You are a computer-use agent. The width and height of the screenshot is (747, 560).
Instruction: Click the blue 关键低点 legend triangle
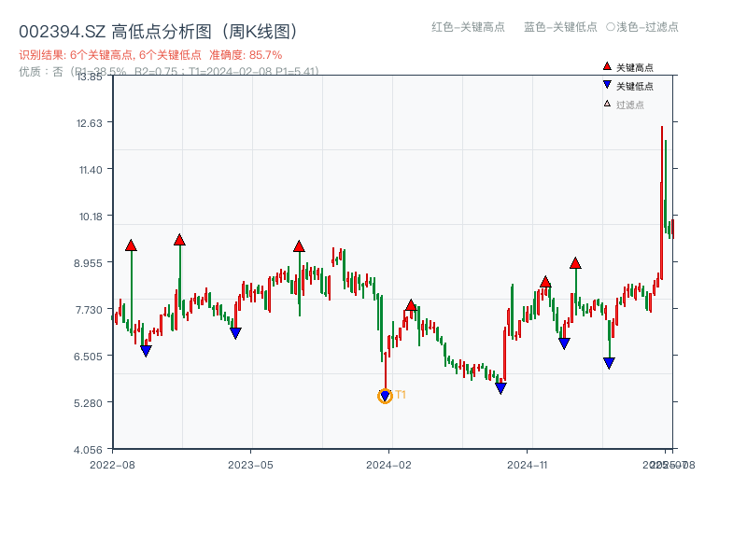point(607,85)
